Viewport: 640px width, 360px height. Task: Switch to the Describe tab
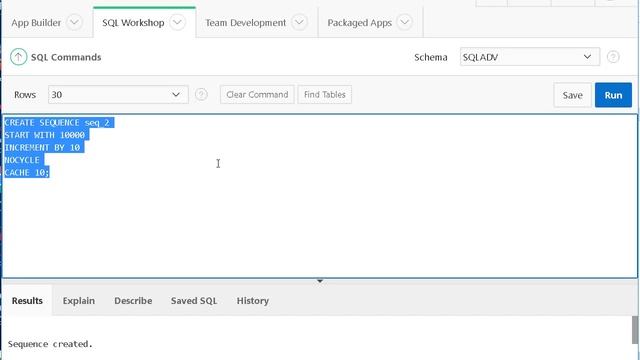[x=133, y=301]
